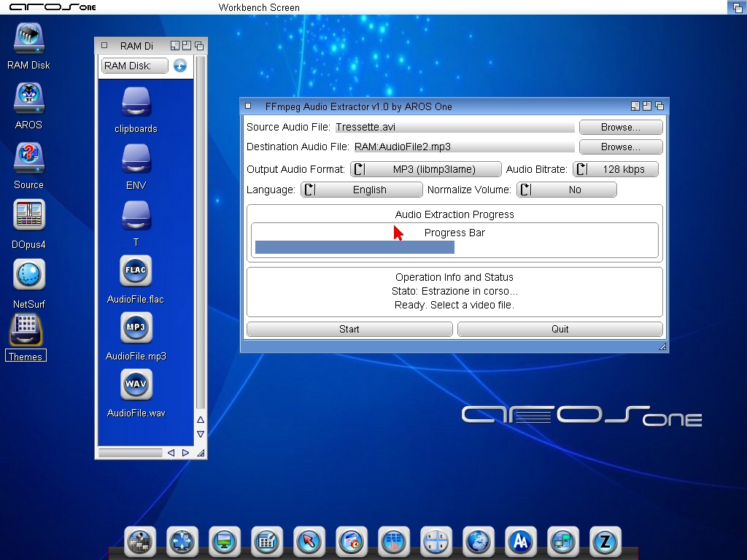Click the dock icon with four blue arrows
Screen dimensions: 747x560
click(182, 542)
